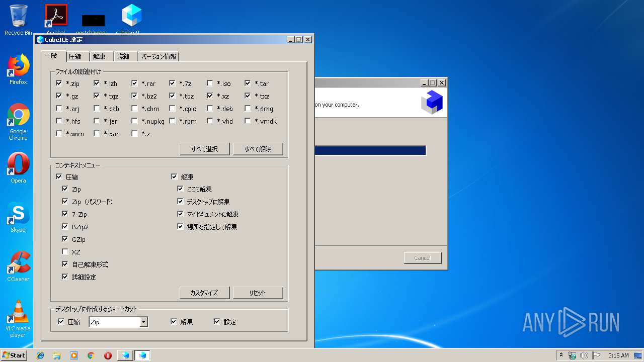644x362 pixels.
Task: Select the 一般 tab
Action: pyautogui.click(x=52, y=56)
